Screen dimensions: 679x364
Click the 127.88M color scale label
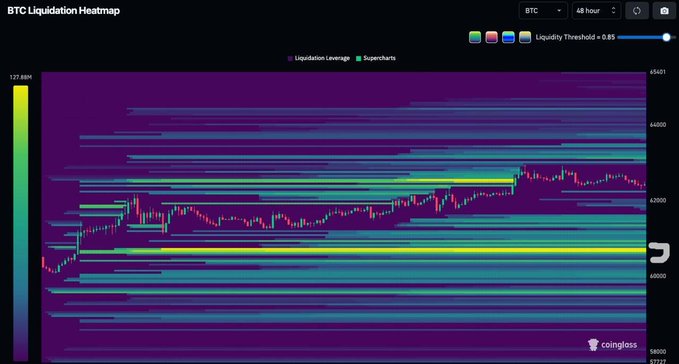[x=21, y=77]
